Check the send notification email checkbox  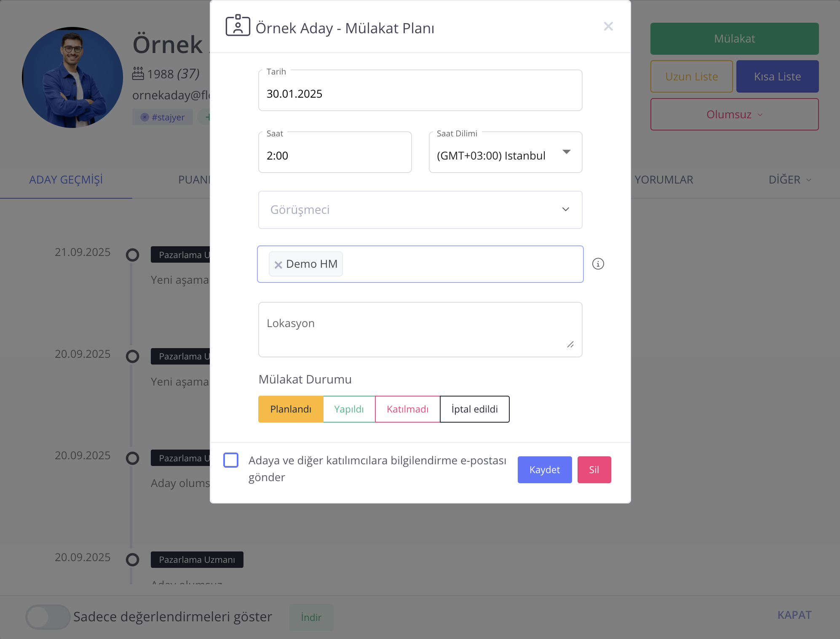pos(231,460)
